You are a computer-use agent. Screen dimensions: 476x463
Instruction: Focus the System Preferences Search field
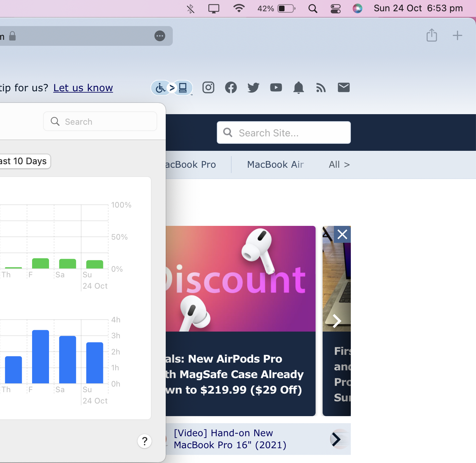[100, 122]
